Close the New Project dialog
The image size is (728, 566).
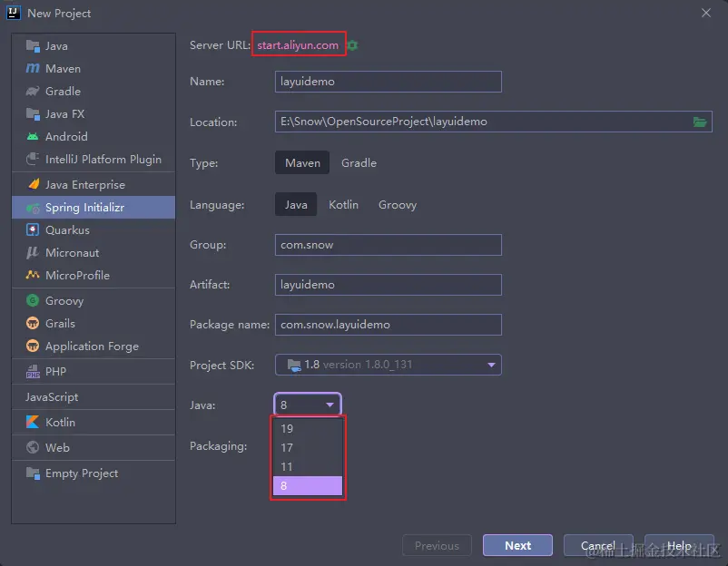coord(705,13)
